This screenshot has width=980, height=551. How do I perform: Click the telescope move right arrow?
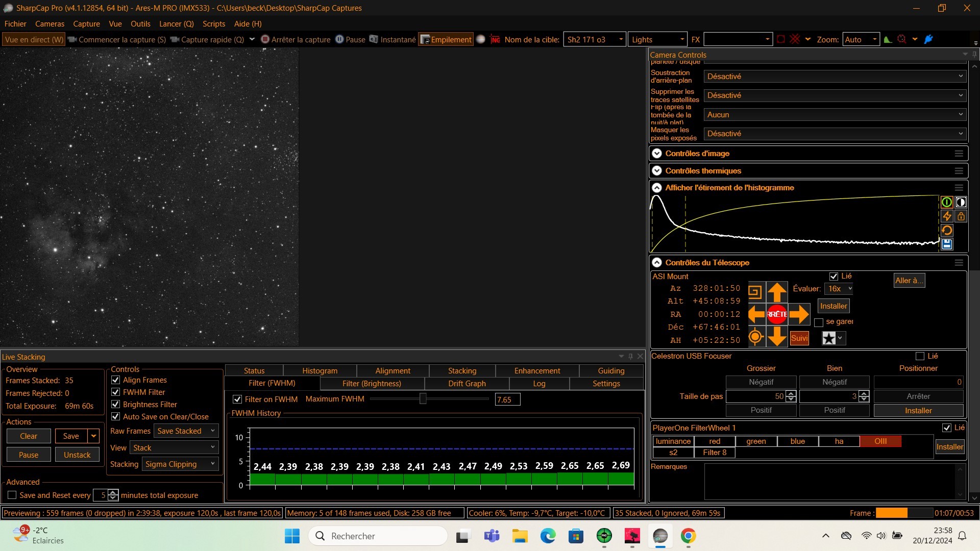tap(799, 314)
